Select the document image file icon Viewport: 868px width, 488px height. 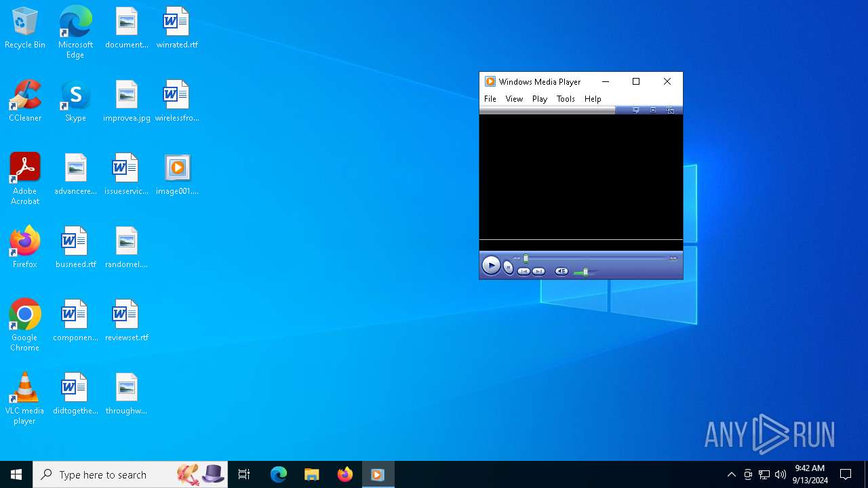pos(127,28)
